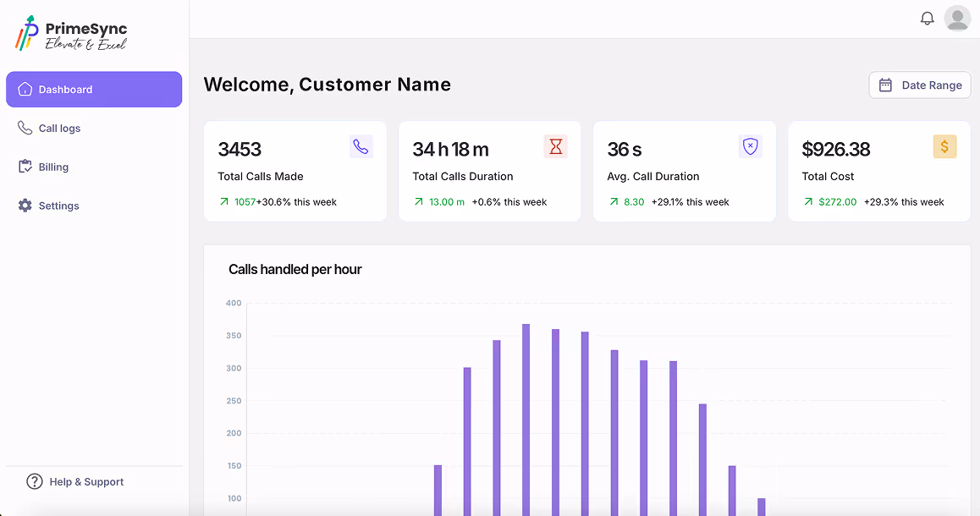Click '+30.6% this week' text
The image size is (980, 516).
pos(296,202)
